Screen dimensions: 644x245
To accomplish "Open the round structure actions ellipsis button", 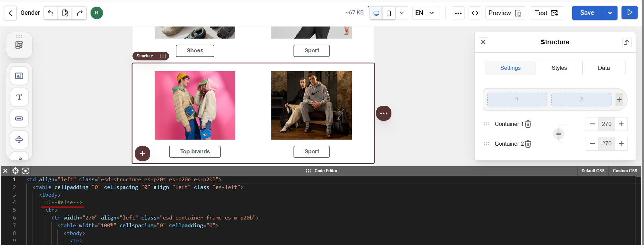I will click(x=384, y=113).
